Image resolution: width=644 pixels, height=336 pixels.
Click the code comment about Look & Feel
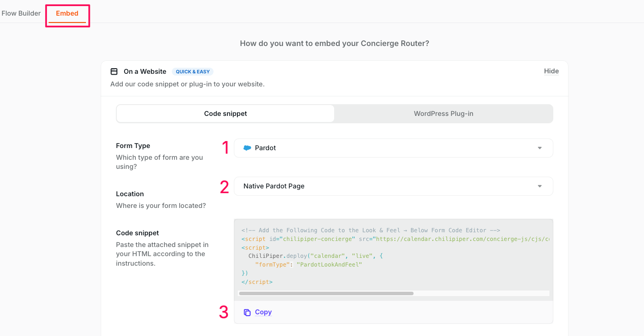click(x=371, y=231)
